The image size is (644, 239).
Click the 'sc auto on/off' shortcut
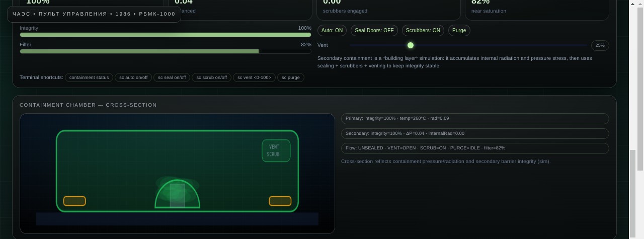point(133,77)
